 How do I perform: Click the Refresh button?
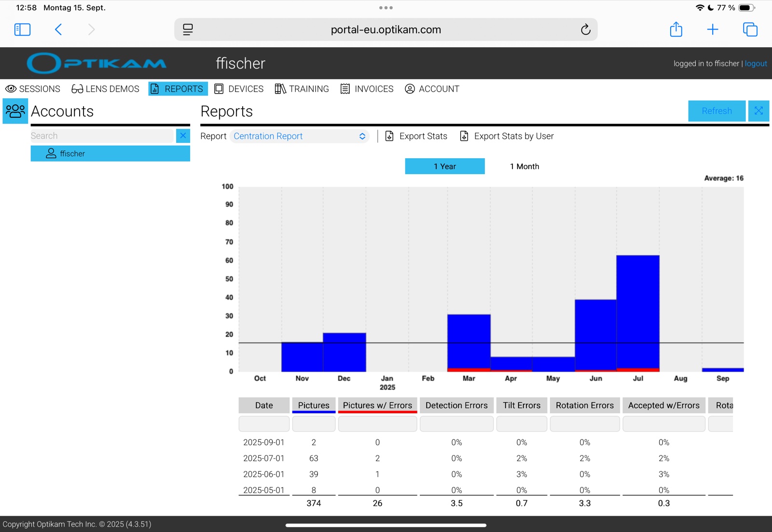717,111
